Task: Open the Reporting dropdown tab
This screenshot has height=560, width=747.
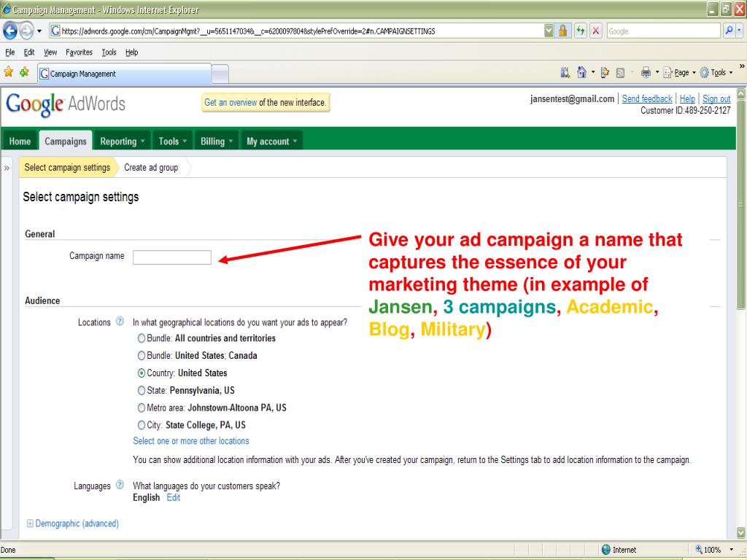Action: point(122,141)
